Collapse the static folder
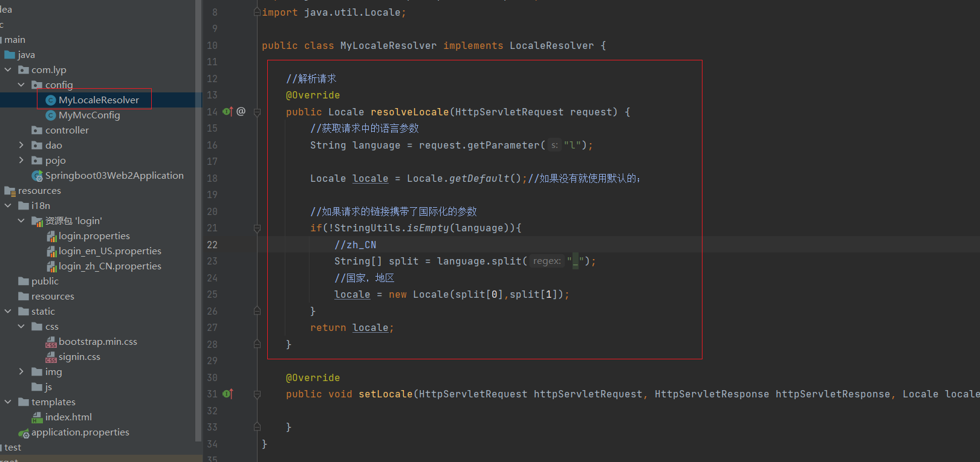The height and width of the screenshot is (462, 980). click(8, 312)
